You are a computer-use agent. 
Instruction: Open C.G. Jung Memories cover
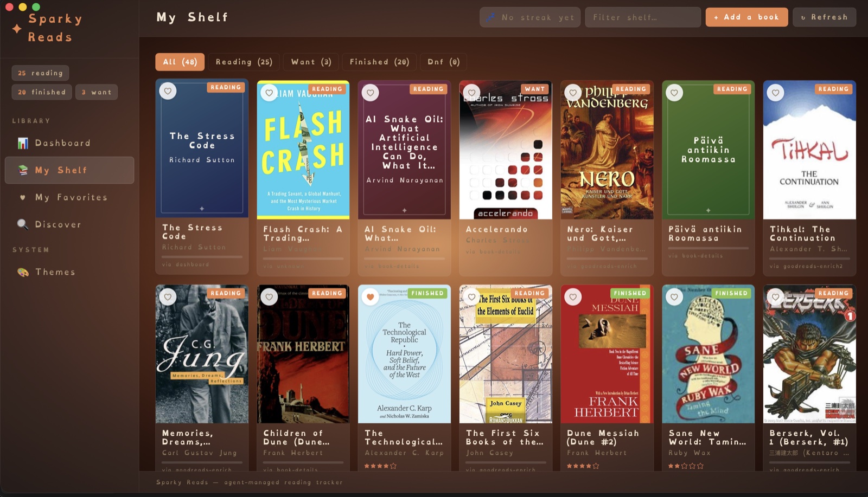[202, 354]
